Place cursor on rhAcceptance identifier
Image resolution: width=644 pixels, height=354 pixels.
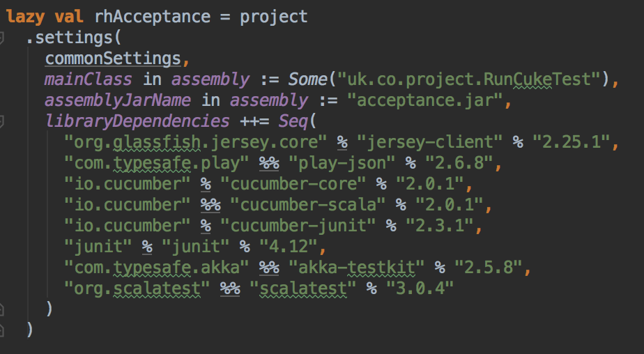click(x=137, y=16)
